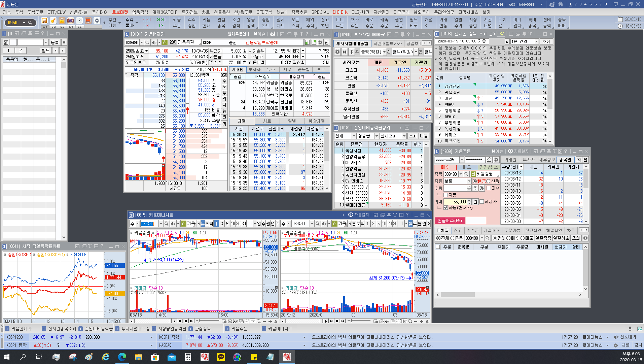Click gear icon in 미체결 filter row

tap(585, 238)
